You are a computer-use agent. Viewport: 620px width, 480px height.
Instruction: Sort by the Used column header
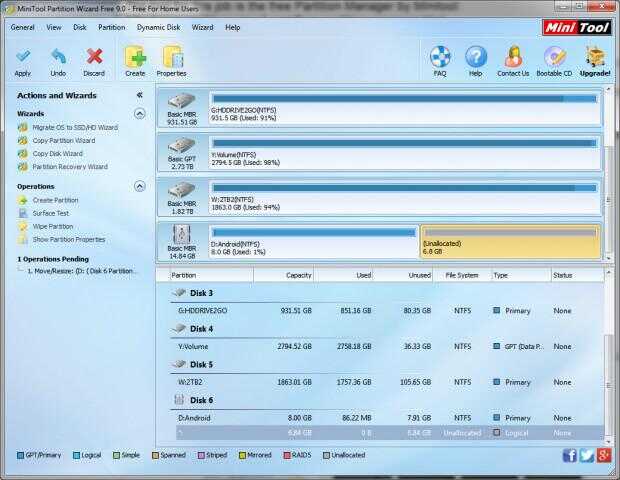[x=344, y=275]
